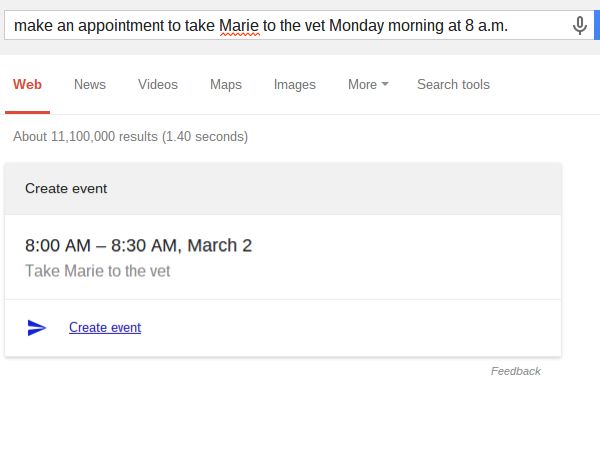
Task: Click the event time 8:00 AM – 8:30 AM
Action: pyautogui.click(x=138, y=245)
